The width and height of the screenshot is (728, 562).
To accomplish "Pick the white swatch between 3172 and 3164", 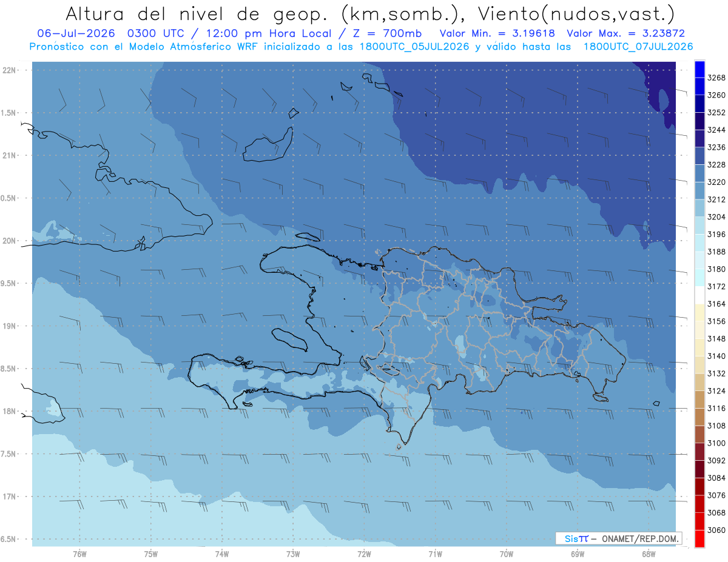I will coord(699,295).
